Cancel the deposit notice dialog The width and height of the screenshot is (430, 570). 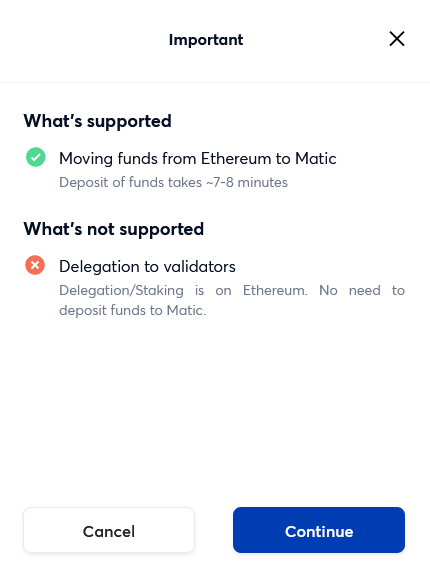click(109, 530)
